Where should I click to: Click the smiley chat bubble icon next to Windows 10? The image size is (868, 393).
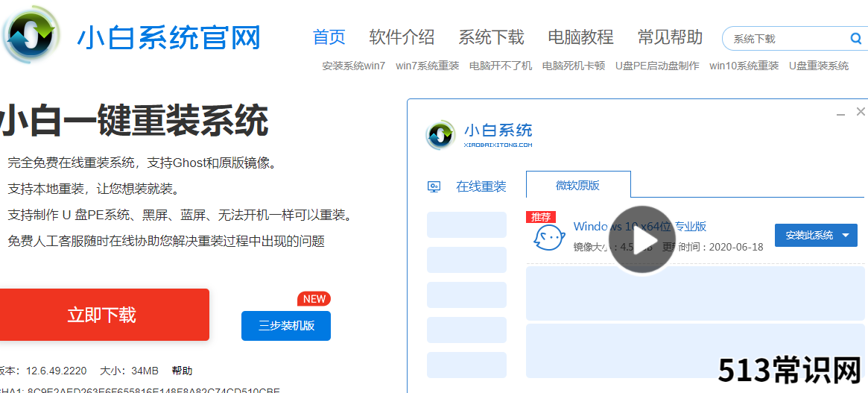pos(548,238)
